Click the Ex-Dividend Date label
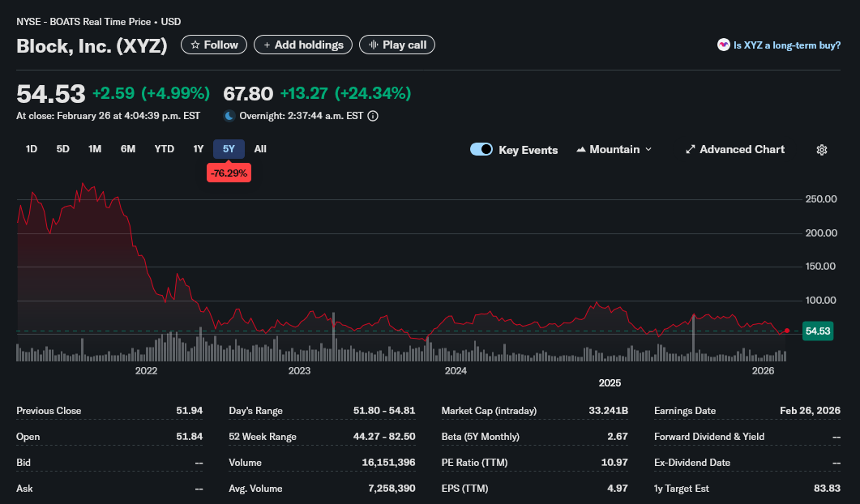The width and height of the screenshot is (860, 504). pos(692,463)
